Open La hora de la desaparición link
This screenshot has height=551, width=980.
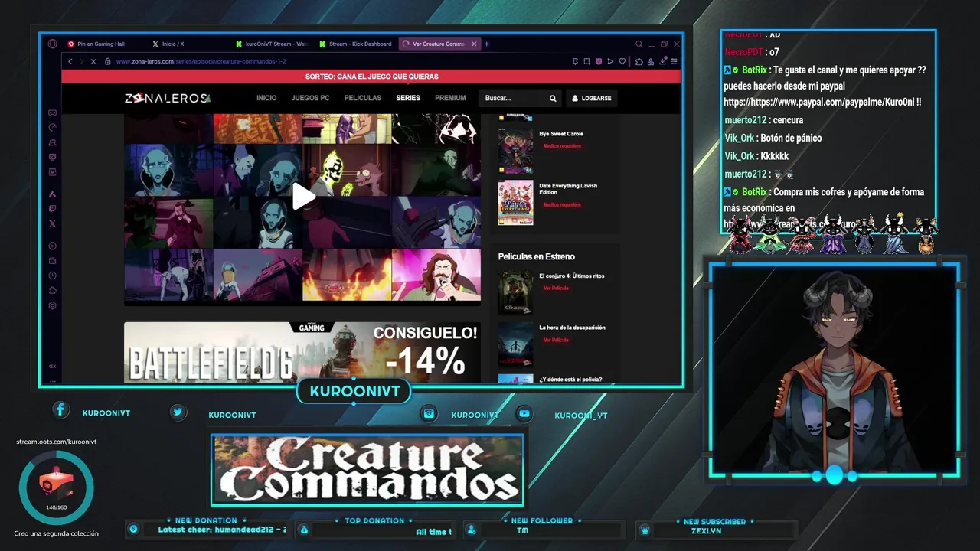click(x=572, y=328)
